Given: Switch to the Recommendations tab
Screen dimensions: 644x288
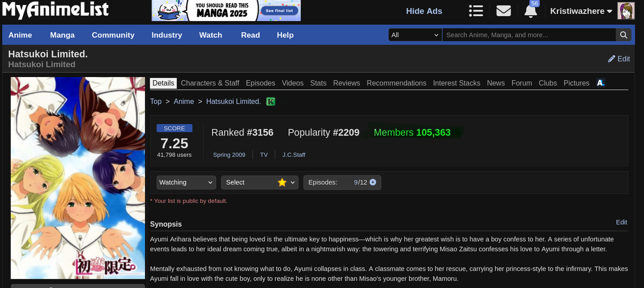Looking at the screenshot, I should (x=396, y=83).
